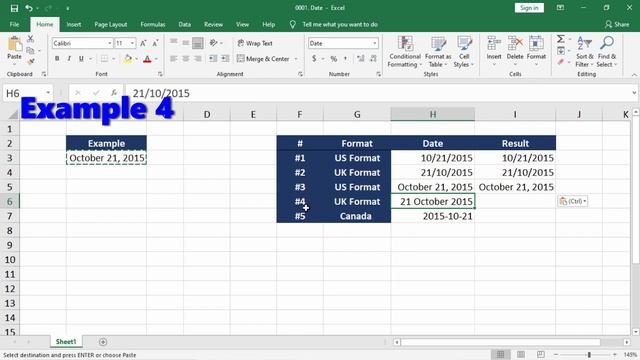Image resolution: width=640 pixels, height=360 pixels.
Task: Click the Share button
Action: 617,24
